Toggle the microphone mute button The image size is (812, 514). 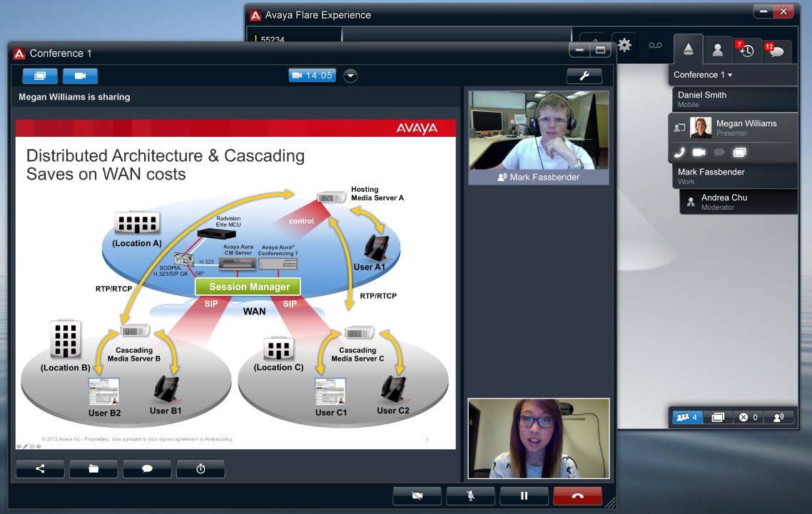click(x=471, y=496)
